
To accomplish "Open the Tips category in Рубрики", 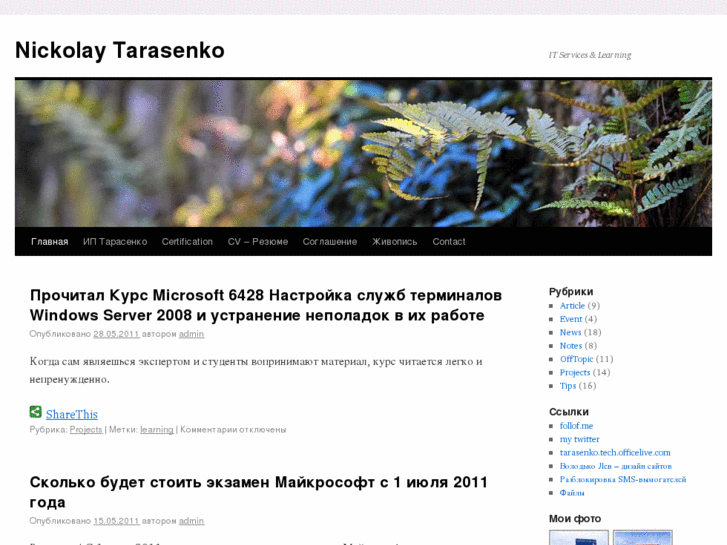I will (x=568, y=386).
